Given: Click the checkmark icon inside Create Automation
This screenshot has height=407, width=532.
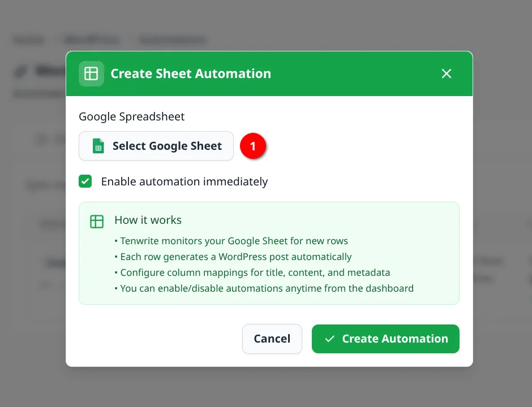Looking at the screenshot, I should click(x=330, y=339).
